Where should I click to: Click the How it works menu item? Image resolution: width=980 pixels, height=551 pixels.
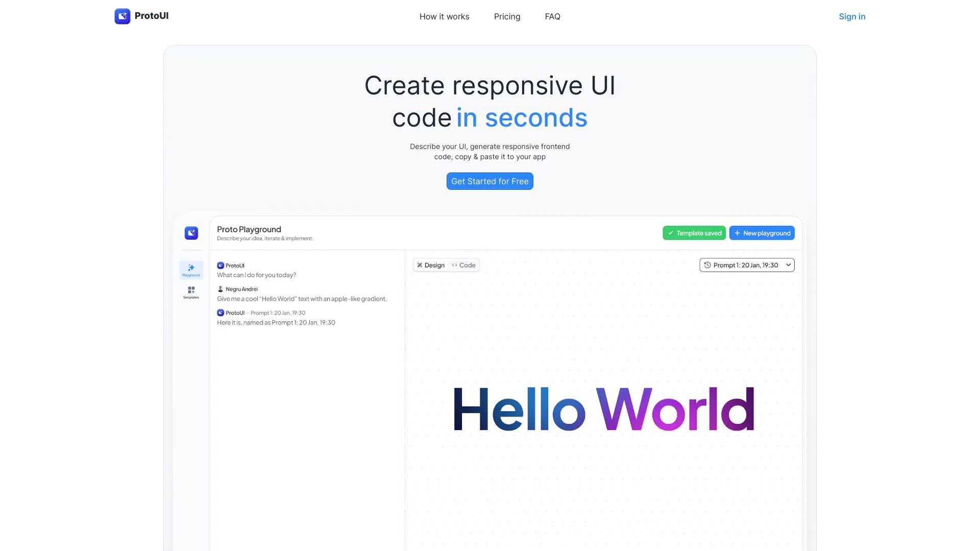point(444,16)
